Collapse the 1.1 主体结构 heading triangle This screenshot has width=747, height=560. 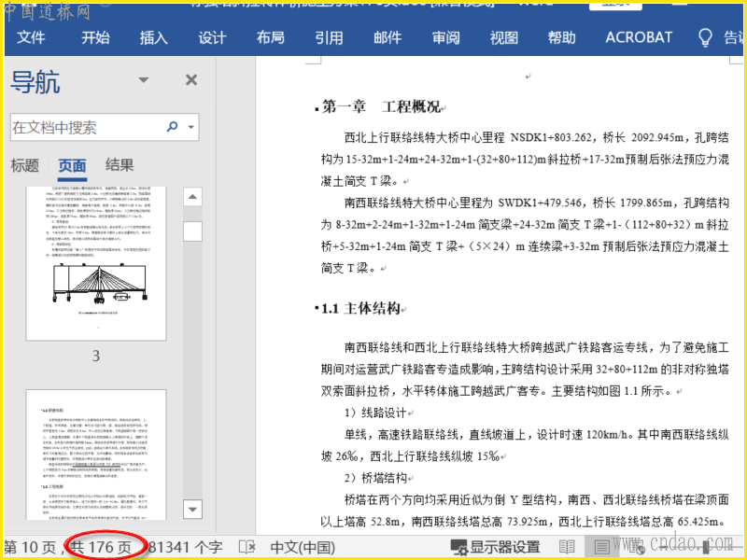[317, 309]
